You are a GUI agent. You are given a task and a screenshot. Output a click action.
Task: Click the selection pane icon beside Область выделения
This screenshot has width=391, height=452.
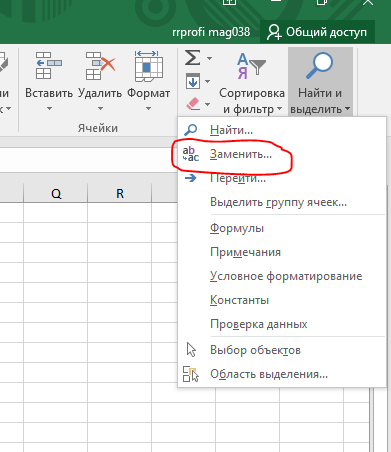tap(191, 374)
